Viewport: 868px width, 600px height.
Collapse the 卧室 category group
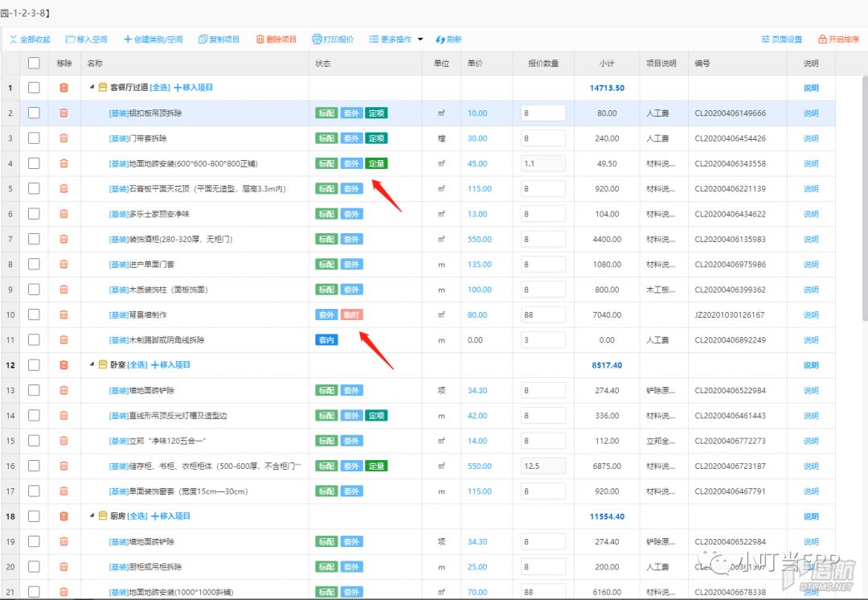point(92,365)
